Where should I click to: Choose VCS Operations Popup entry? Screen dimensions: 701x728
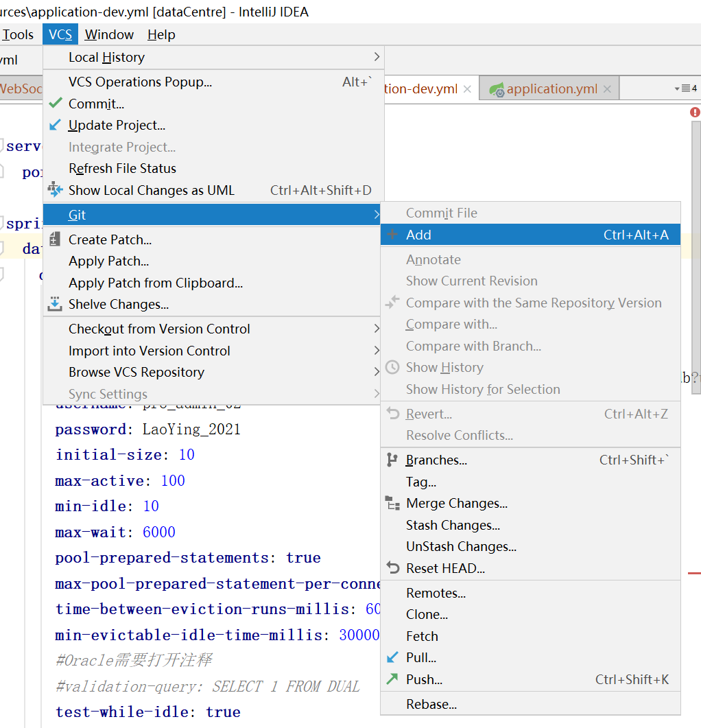[x=213, y=82]
